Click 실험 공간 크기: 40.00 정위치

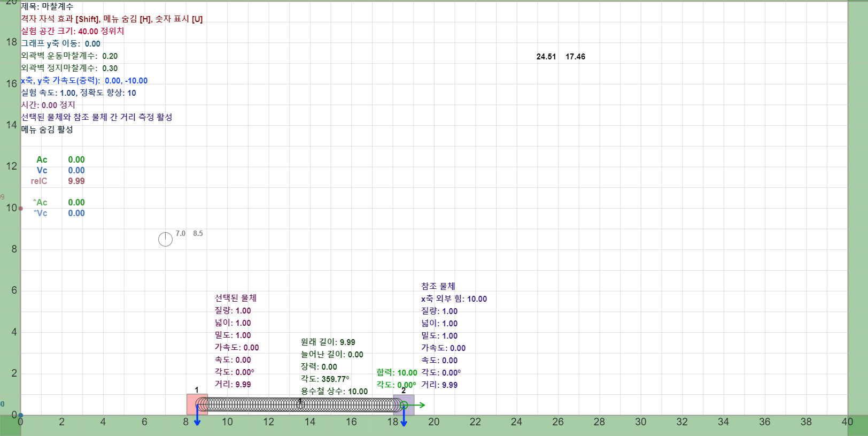pyautogui.click(x=73, y=31)
